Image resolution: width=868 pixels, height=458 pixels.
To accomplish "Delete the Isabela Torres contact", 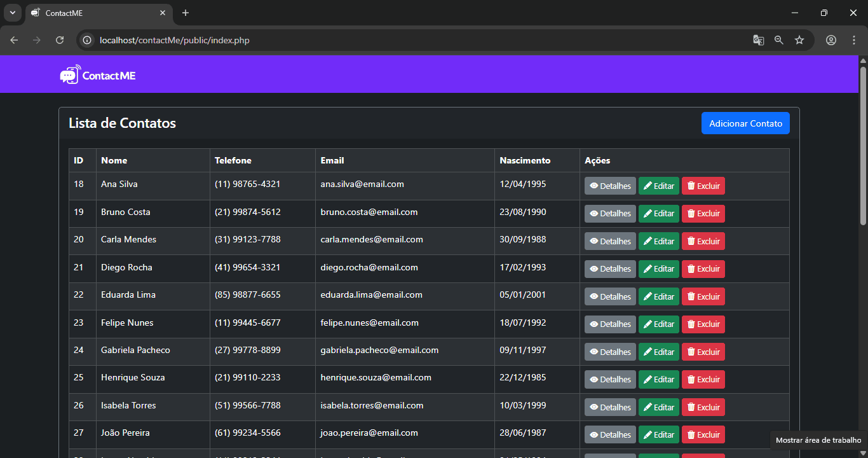I will (703, 407).
